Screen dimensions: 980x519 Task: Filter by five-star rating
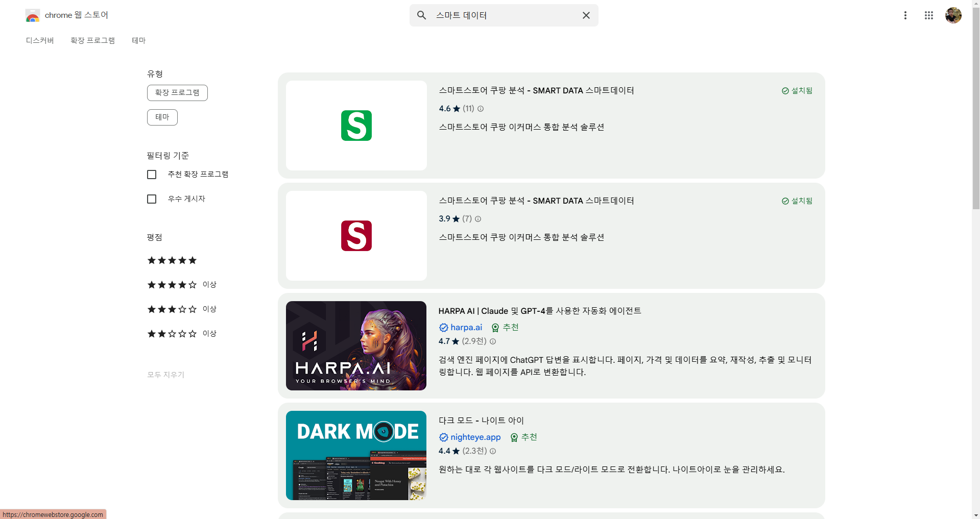pos(172,260)
